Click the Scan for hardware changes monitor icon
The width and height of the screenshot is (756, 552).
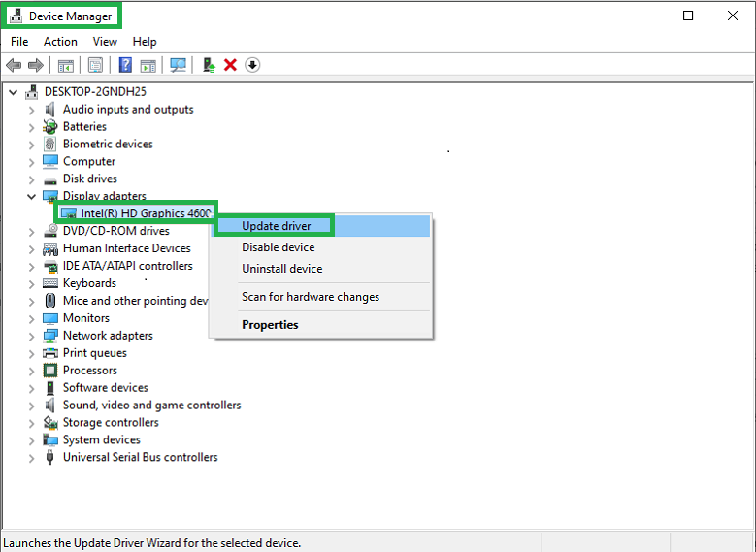(x=178, y=65)
